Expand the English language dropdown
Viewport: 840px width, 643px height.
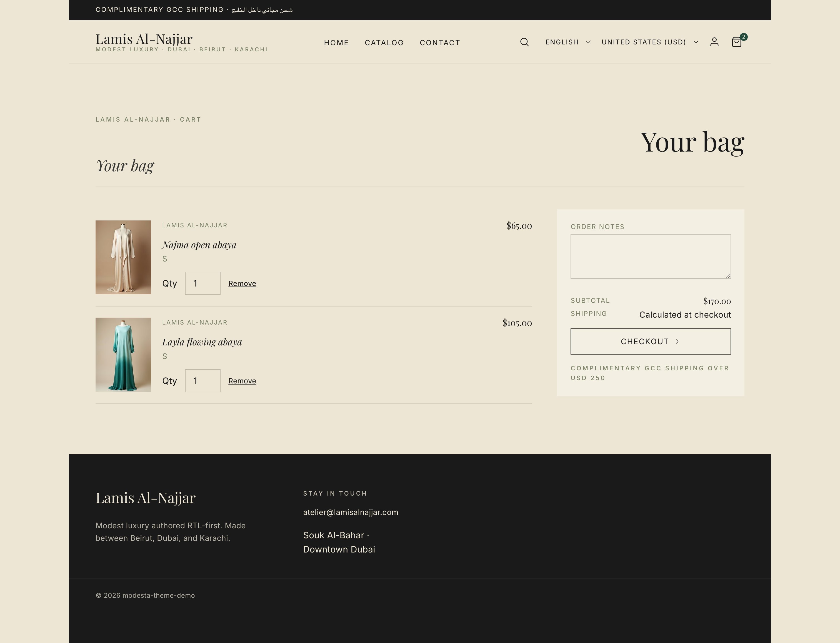point(568,42)
